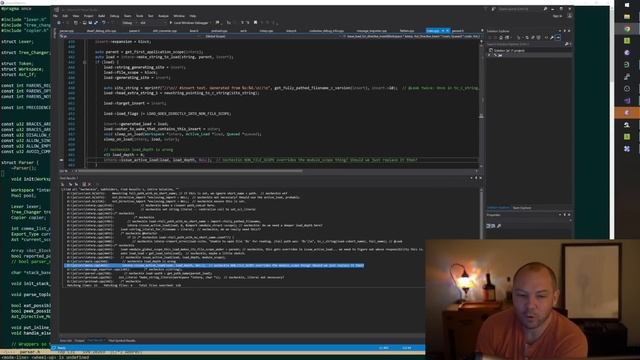This screenshot has width=640, height=360.
Task: Switch to the Solution Explorer bottom tab
Action: pyautogui.click(x=499, y=208)
